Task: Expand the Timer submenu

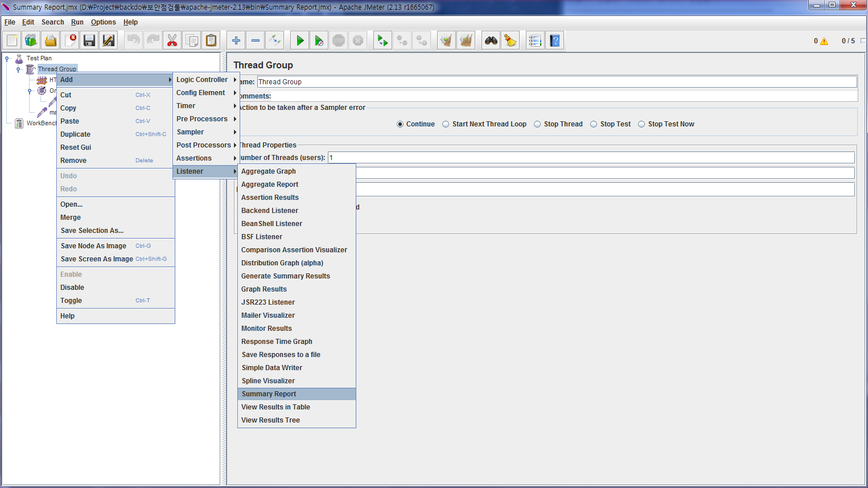Action: coord(206,106)
